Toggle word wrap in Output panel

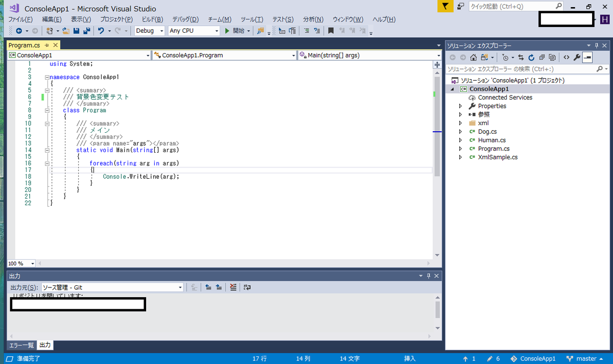247,287
